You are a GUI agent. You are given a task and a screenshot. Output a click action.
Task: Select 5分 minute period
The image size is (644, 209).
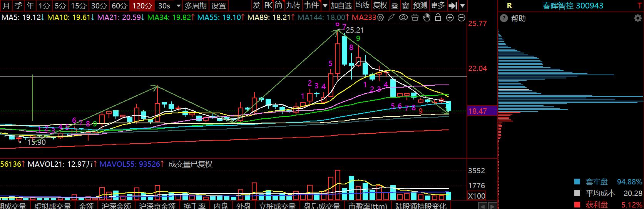click(60, 6)
